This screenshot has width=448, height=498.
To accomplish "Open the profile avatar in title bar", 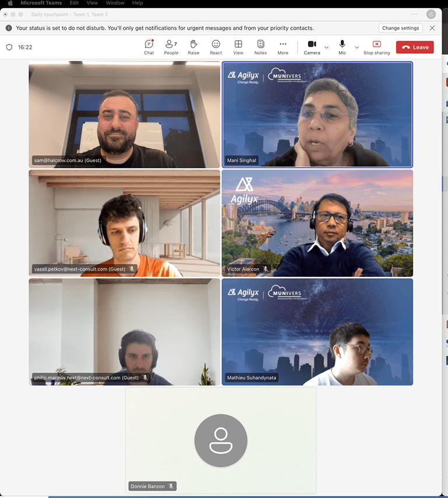I will pyautogui.click(x=431, y=15).
